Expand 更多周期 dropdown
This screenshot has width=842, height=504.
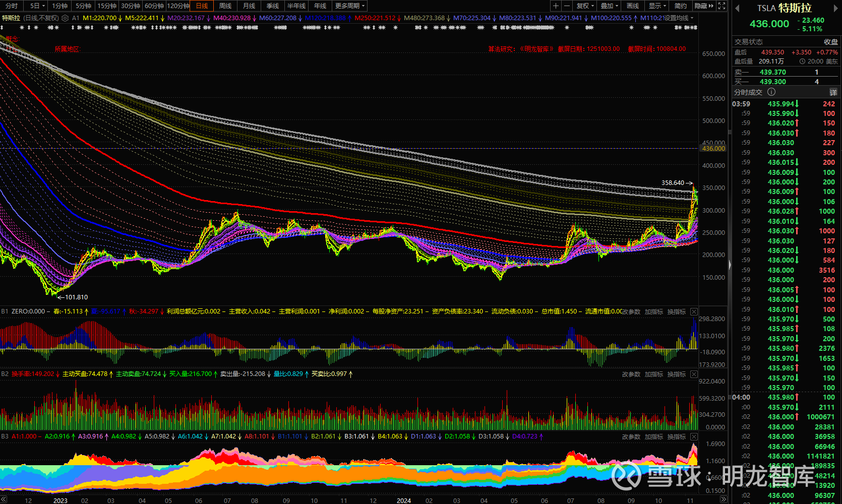click(350, 6)
